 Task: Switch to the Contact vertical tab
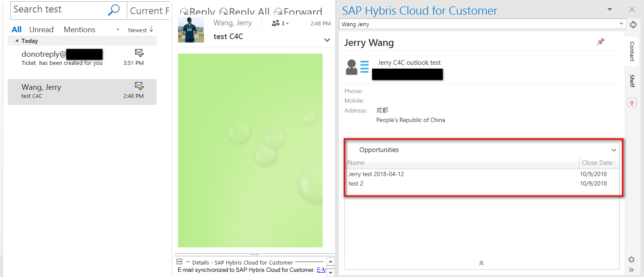click(x=632, y=51)
